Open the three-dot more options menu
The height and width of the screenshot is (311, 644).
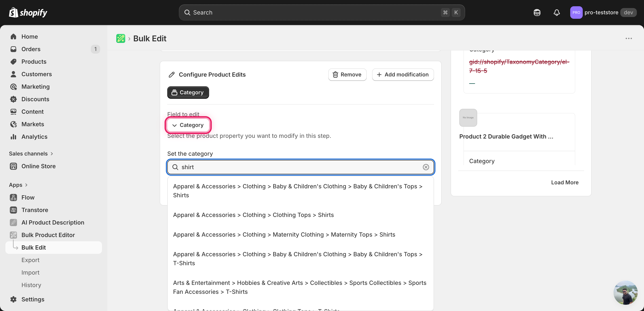click(629, 38)
